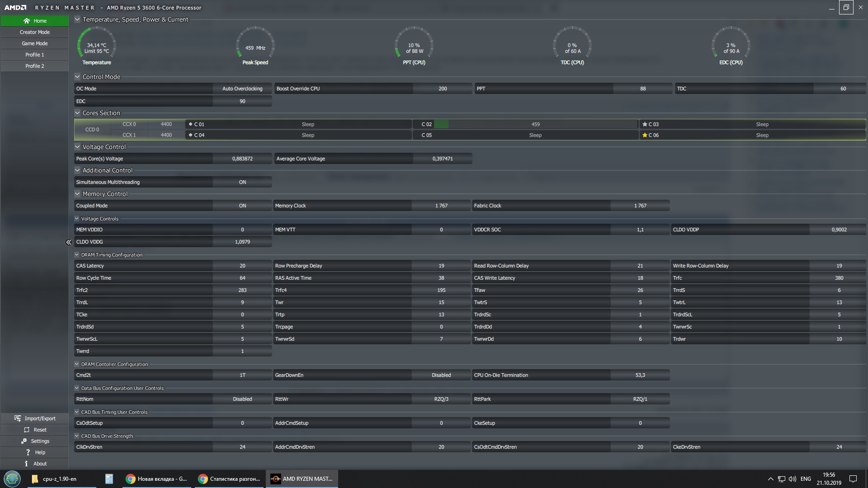The image size is (868, 488).
Task: Toggle GearDownEn Disabled value
Action: point(441,375)
